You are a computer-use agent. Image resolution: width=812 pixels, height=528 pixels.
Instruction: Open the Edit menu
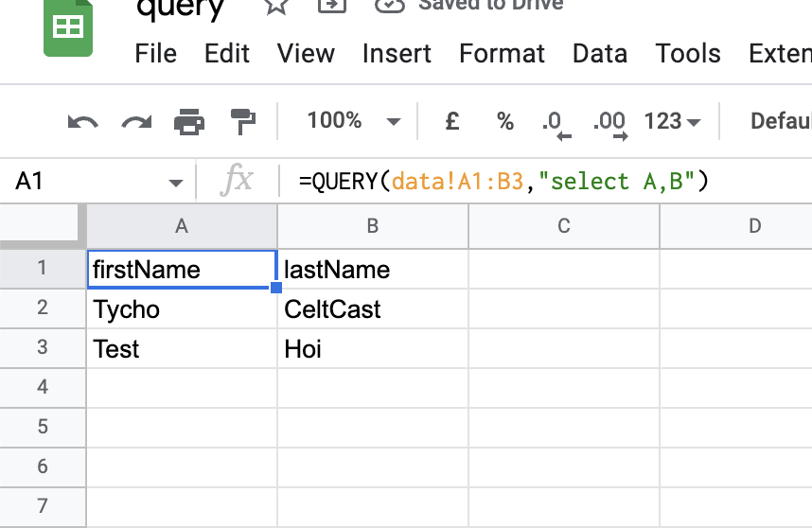coord(227,53)
